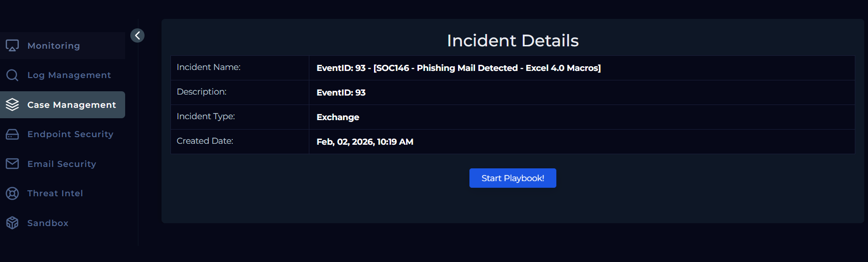Select the Case Management menu label
This screenshot has width=868, height=262.
(x=72, y=105)
